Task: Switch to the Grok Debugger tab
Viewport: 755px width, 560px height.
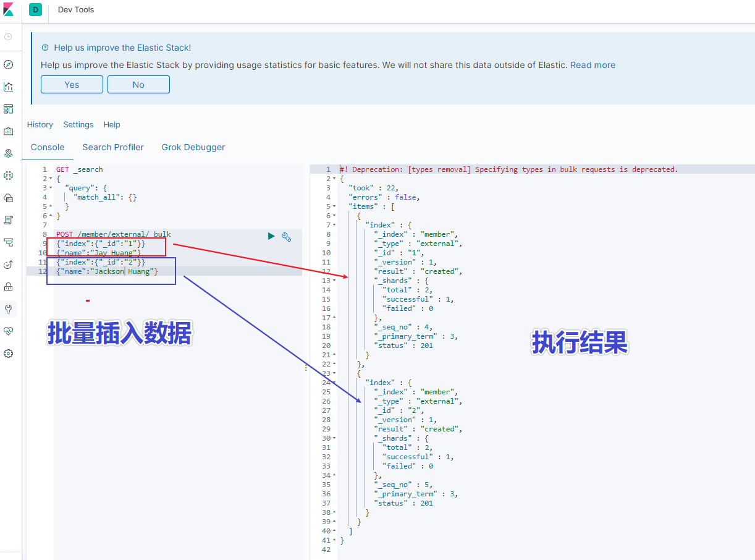Action: point(193,147)
